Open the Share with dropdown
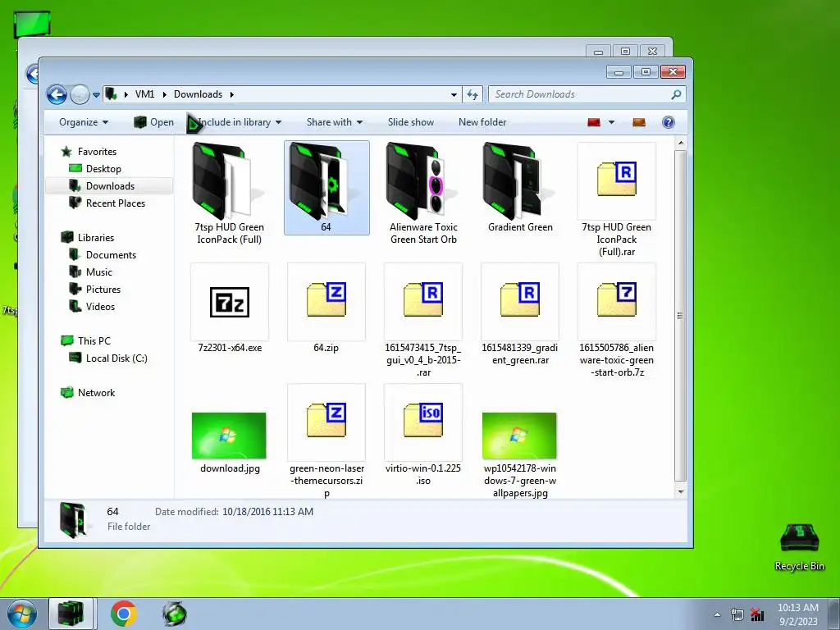The image size is (840, 630). click(x=335, y=122)
